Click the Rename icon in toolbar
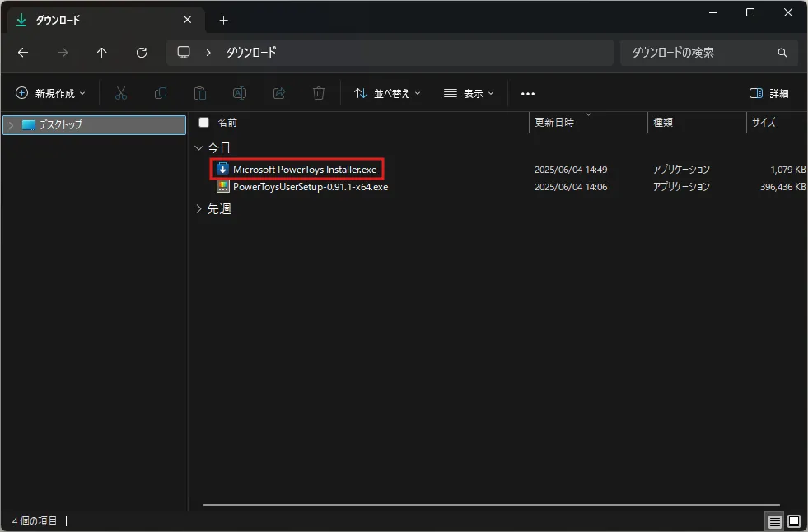 (x=240, y=93)
